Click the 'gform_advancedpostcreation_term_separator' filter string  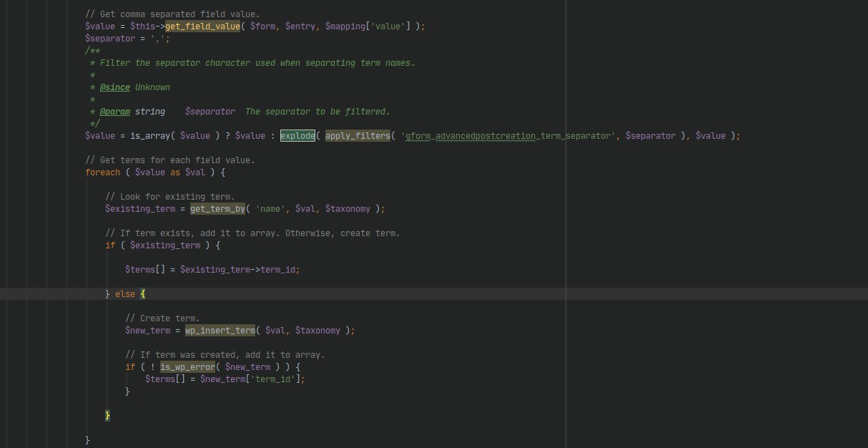coord(508,136)
